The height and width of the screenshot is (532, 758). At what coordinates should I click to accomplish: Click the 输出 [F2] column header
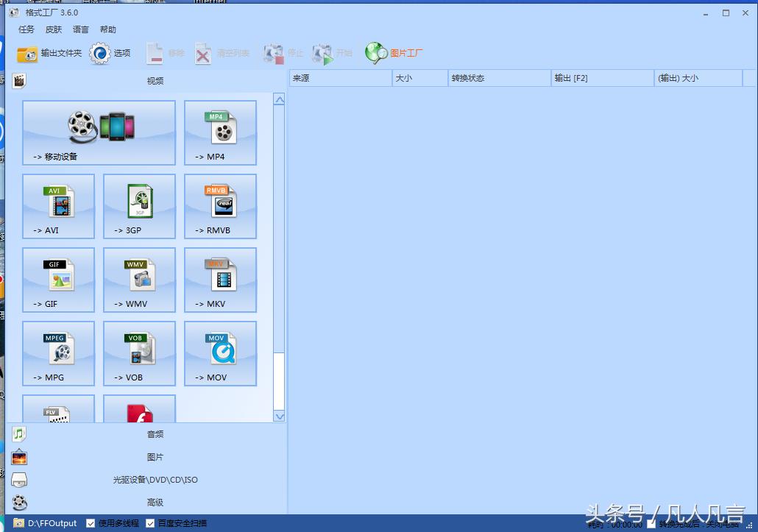(602, 78)
